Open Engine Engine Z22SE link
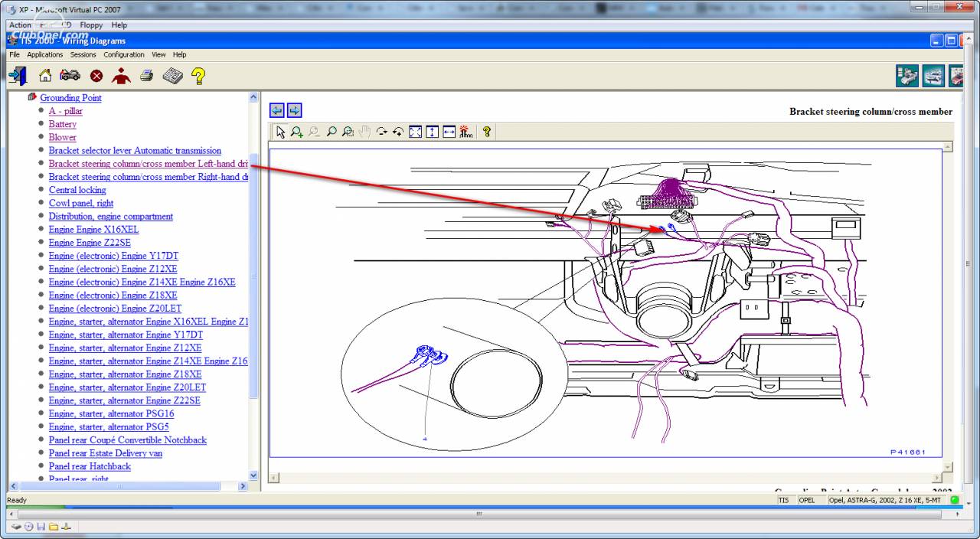Viewport: 980px width, 539px height. pyautogui.click(x=90, y=243)
